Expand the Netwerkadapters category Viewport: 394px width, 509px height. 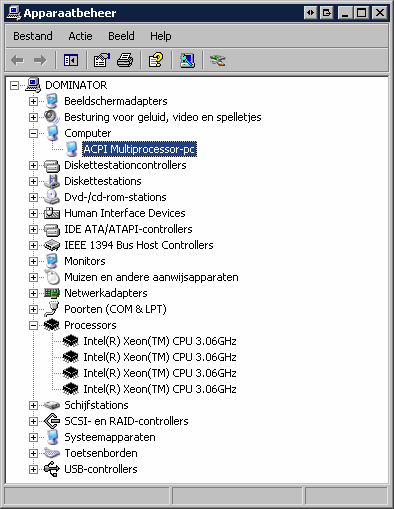pos(33,293)
